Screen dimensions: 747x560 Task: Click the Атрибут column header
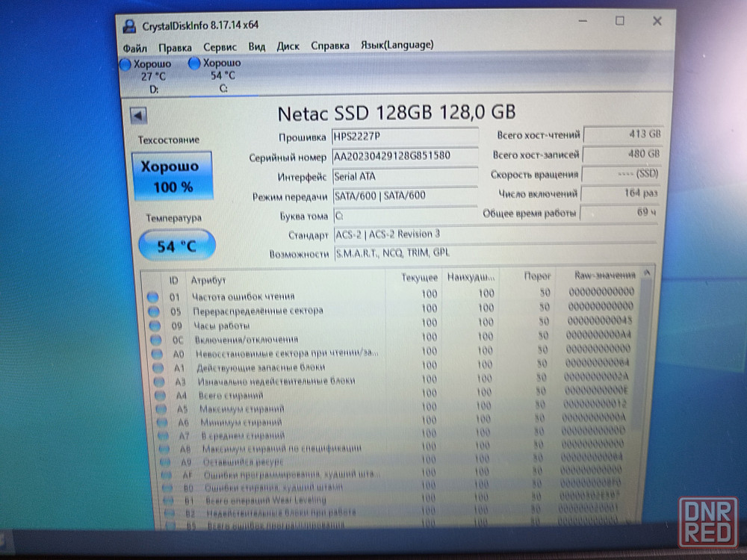coord(209,280)
